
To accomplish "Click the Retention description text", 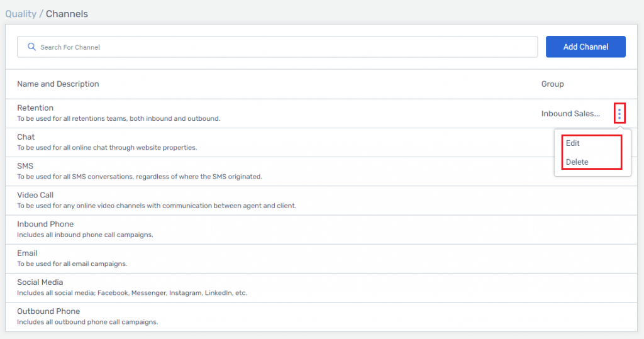I will pos(119,119).
